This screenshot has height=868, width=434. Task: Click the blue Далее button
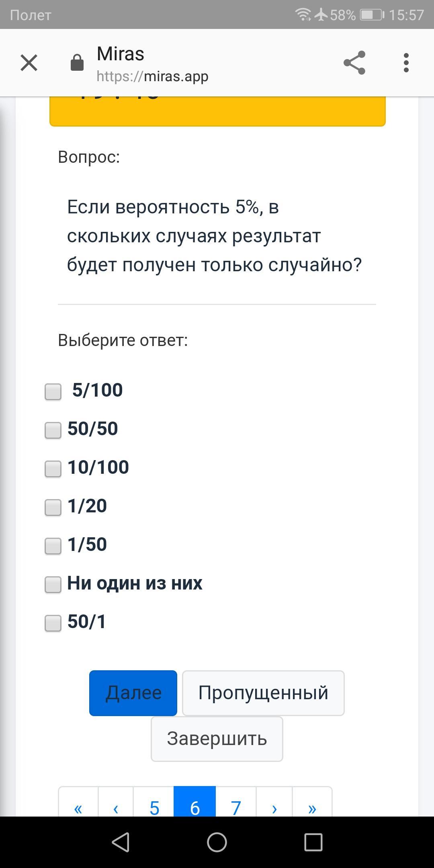133,693
